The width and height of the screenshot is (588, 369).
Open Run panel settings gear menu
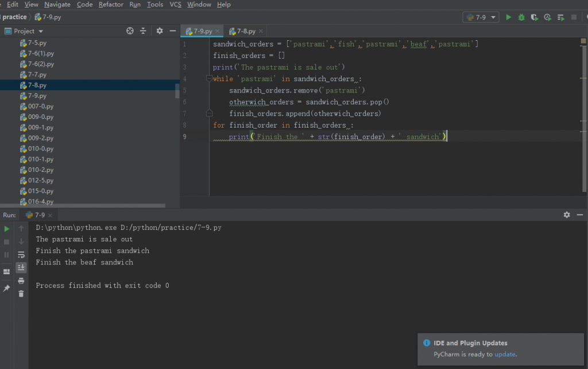pyautogui.click(x=567, y=214)
